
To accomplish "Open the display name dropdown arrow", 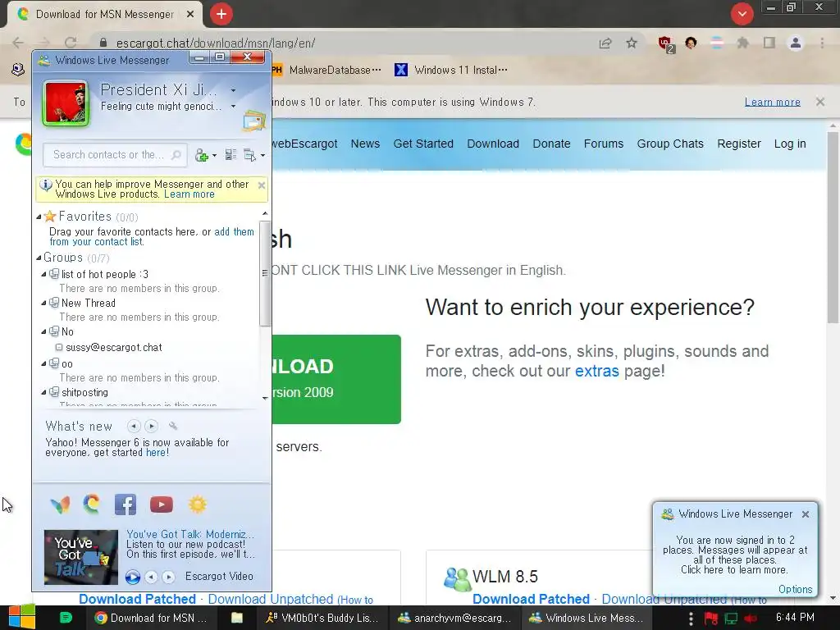I will (233, 90).
